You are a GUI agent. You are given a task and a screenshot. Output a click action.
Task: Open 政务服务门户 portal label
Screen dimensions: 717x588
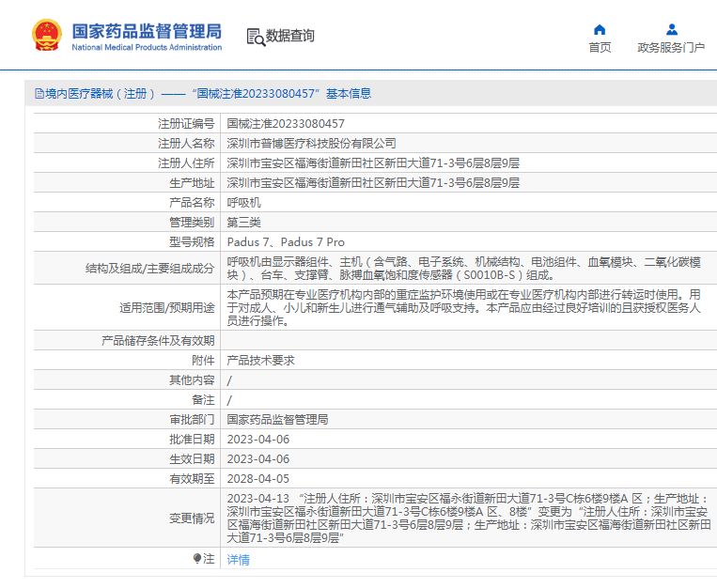tap(671, 48)
